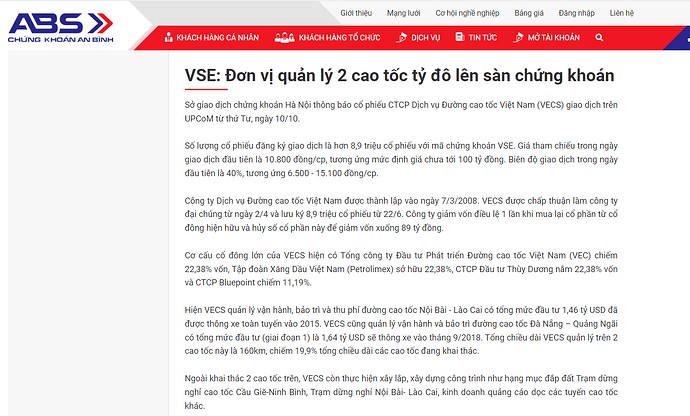This screenshot has width=690, height=416.
Task: Open the Mạng lưới link
Action: 404,13
